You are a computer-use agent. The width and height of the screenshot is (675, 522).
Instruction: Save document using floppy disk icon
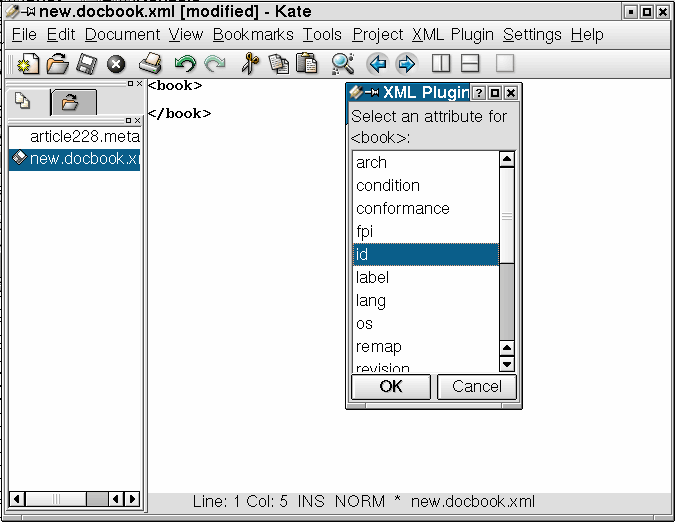pos(86,65)
